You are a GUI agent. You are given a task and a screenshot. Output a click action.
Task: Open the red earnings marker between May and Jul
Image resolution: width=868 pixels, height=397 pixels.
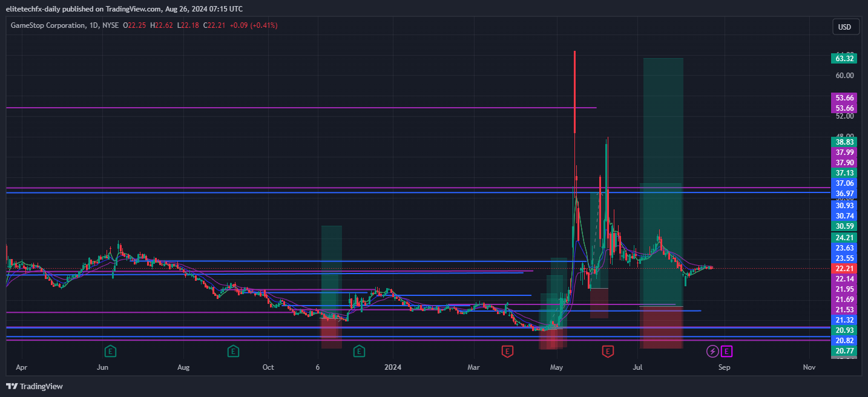608,350
